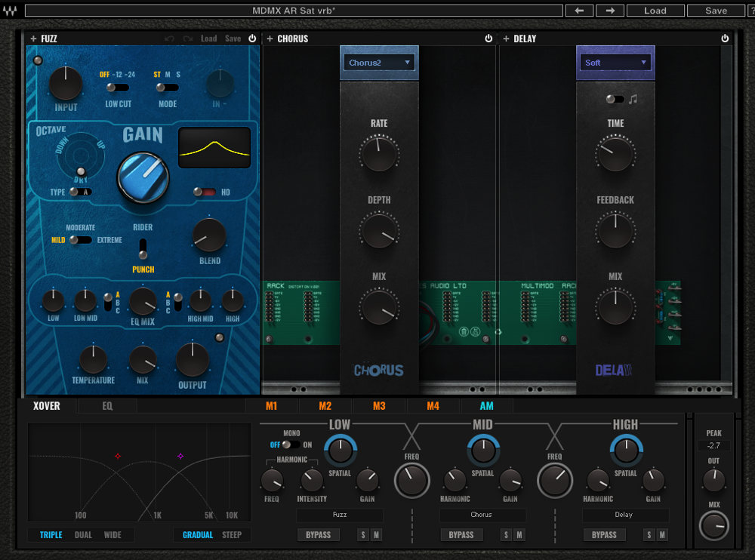755x560 pixels.
Task: Toggle the Delay tempo sync note switch
Action: pyautogui.click(x=615, y=99)
